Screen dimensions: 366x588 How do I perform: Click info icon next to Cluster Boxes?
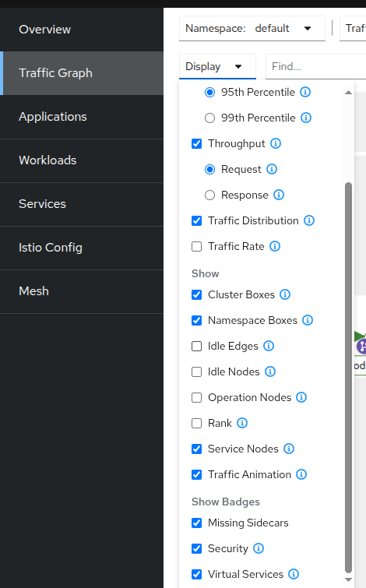[285, 294]
